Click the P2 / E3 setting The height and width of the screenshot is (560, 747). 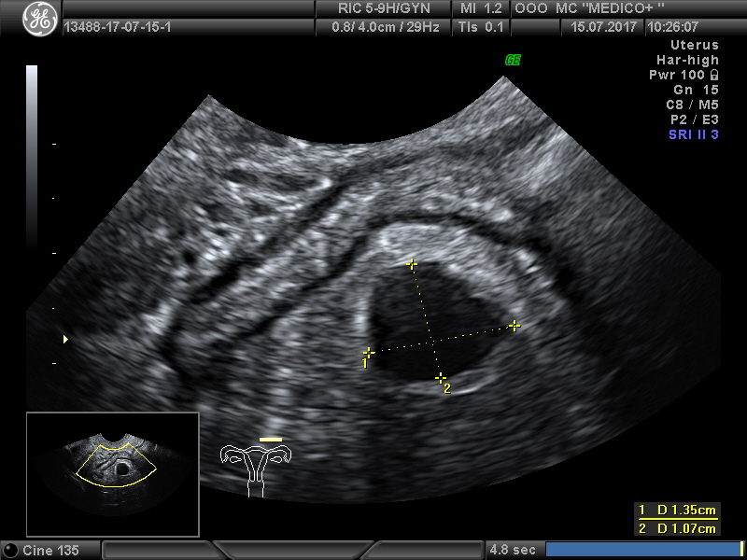point(693,119)
